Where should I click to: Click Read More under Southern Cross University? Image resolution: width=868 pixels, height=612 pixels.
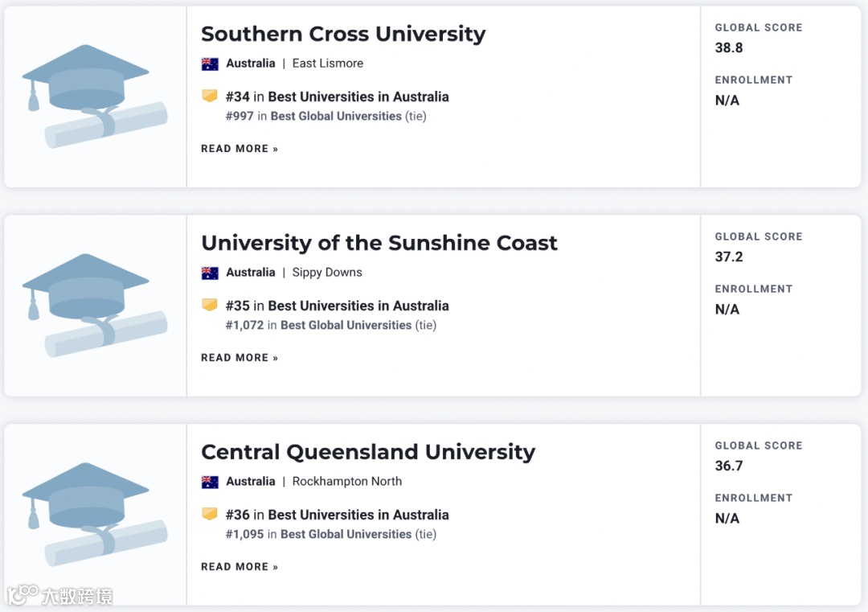[240, 149]
